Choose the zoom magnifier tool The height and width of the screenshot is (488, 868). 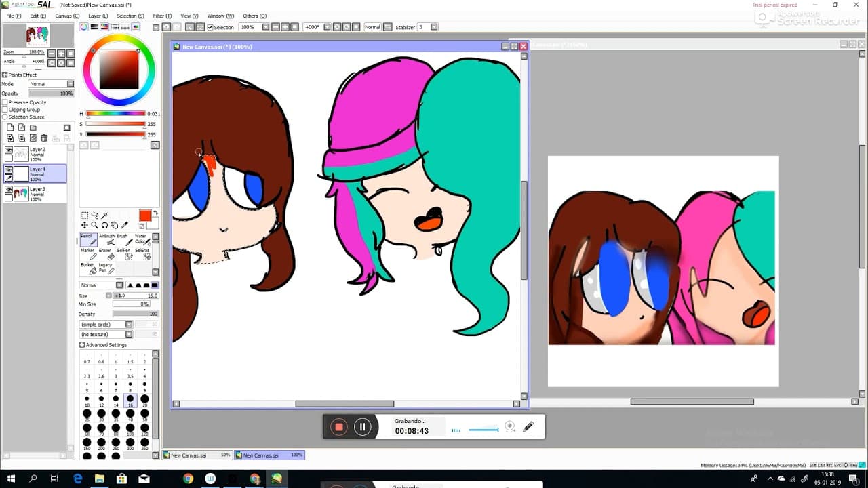point(94,225)
